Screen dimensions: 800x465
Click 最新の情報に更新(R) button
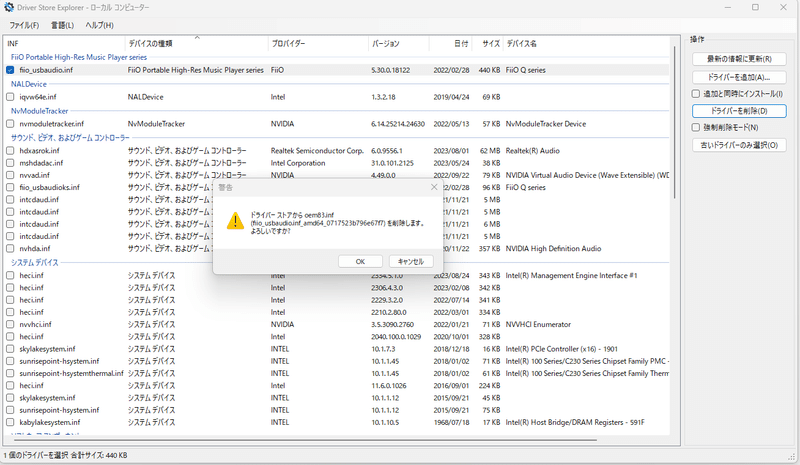coord(739,59)
